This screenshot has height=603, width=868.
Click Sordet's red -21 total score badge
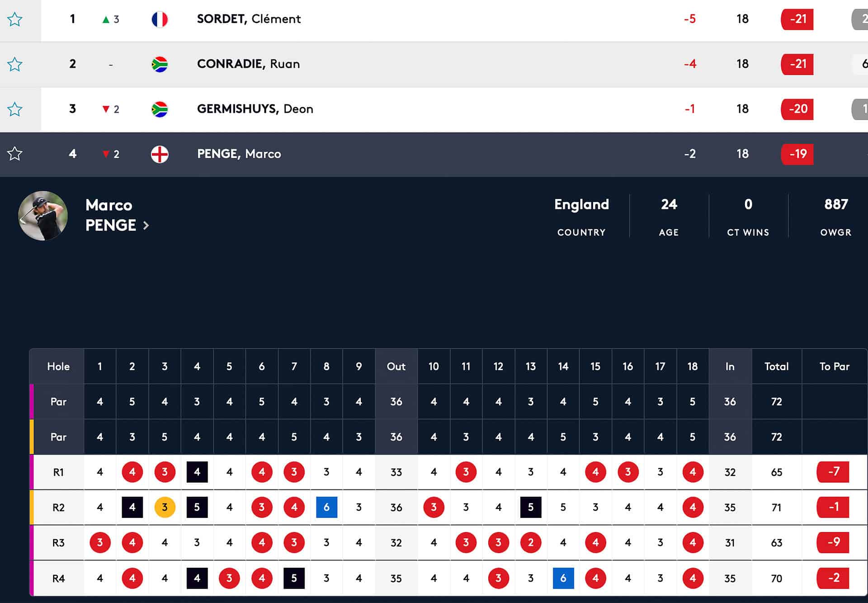[x=797, y=19]
